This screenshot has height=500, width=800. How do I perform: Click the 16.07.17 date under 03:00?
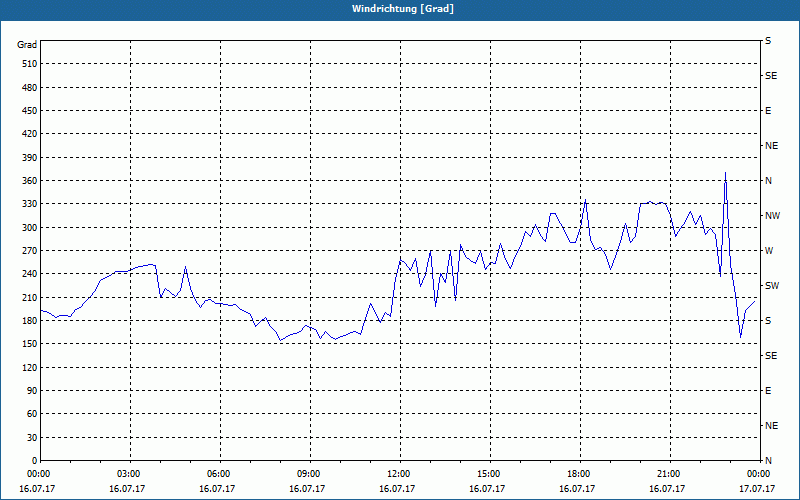[x=127, y=488]
